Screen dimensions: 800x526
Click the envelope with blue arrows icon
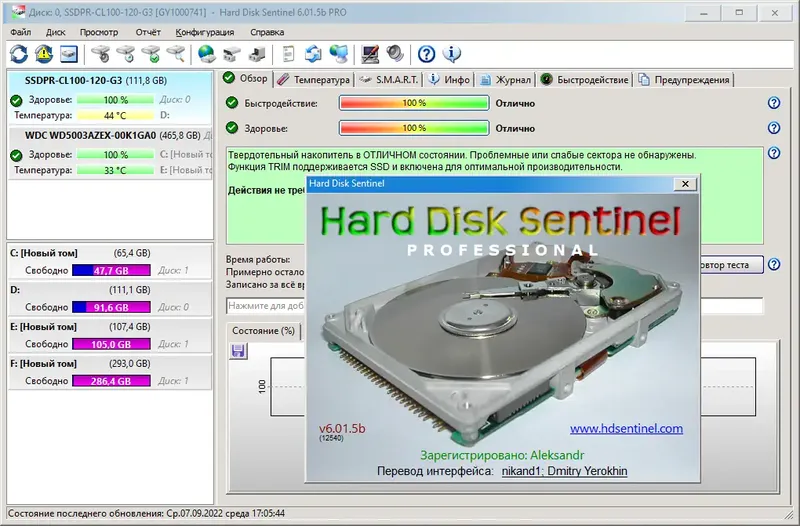point(313,54)
